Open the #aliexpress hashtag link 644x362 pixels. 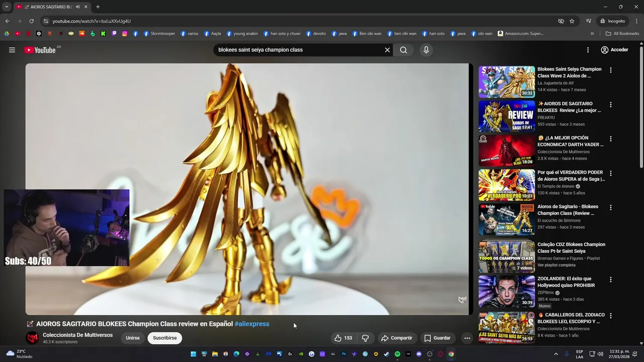[x=252, y=324]
